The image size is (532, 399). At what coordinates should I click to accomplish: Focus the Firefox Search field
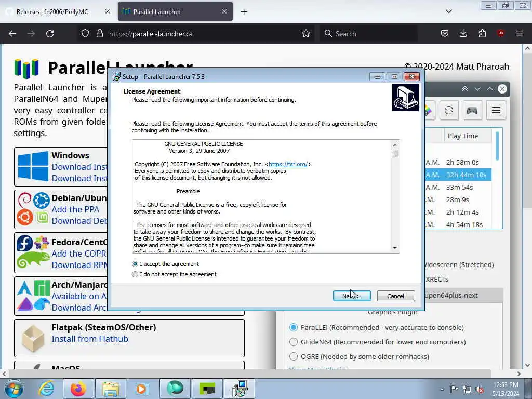[x=368, y=34]
